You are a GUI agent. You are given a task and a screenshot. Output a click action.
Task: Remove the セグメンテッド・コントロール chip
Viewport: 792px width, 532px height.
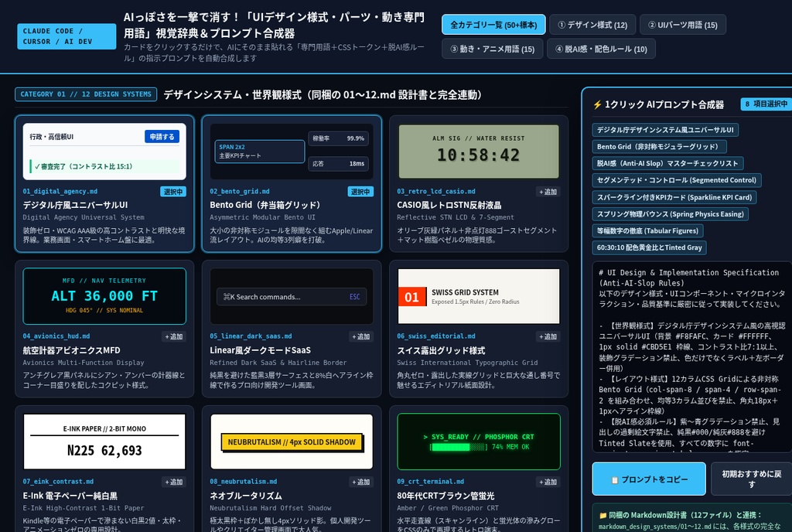coord(676,180)
